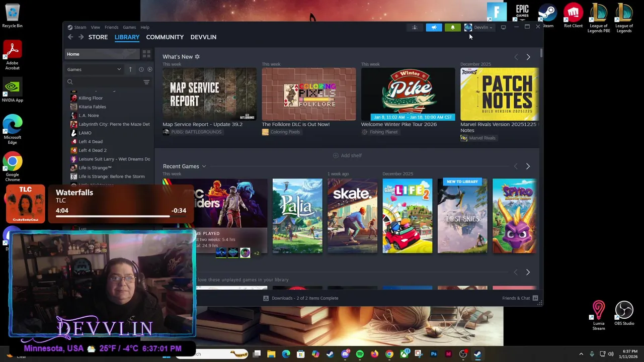Go forward with the Steam forward arrow
The width and height of the screenshot is (644, 362).
tap(81, 37)
